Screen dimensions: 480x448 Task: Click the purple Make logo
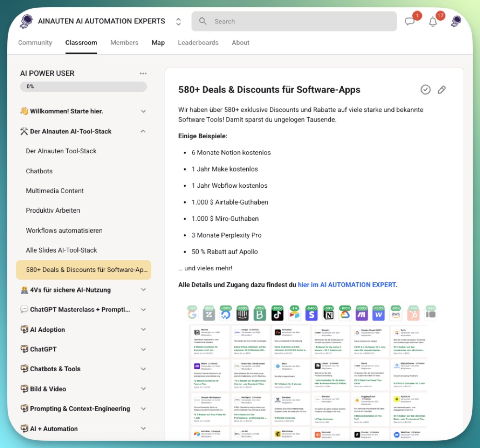click(x=362, y=315)
